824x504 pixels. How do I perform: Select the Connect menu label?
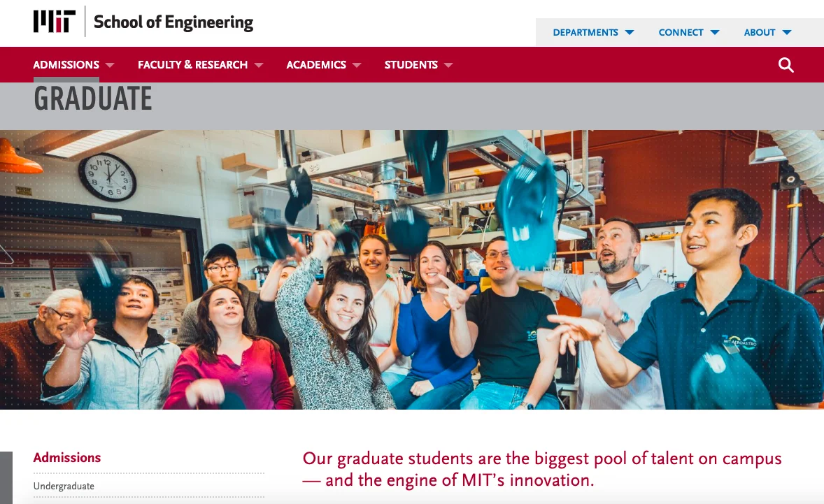(x=681, y=32)
